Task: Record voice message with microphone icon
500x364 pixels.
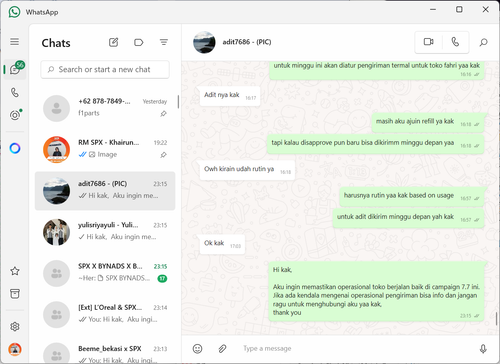Action: pos(483,349)
